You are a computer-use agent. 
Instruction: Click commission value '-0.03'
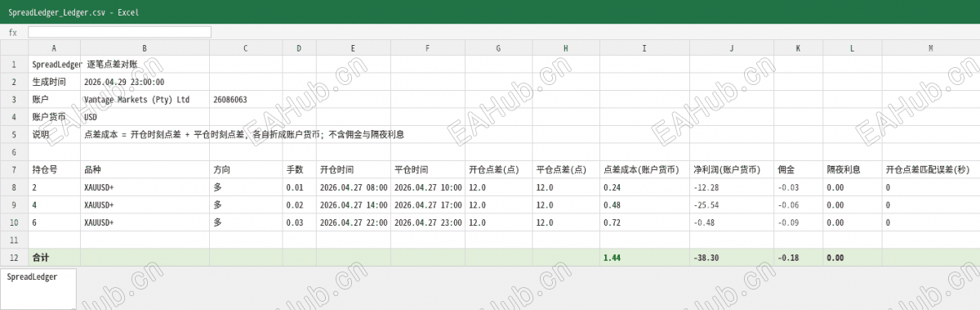[799, 187]
